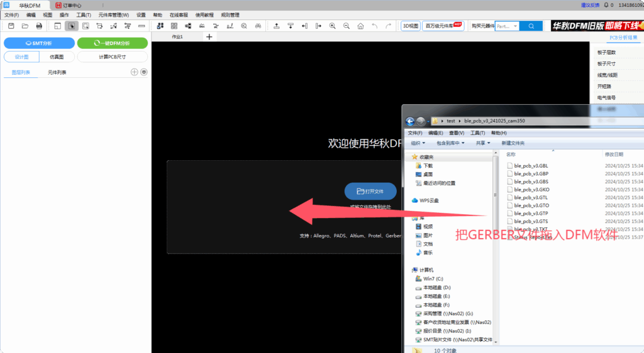Switch to the 元件列表 tab
The width and height of the screenshot is (644, 353).
pos(57,72)
